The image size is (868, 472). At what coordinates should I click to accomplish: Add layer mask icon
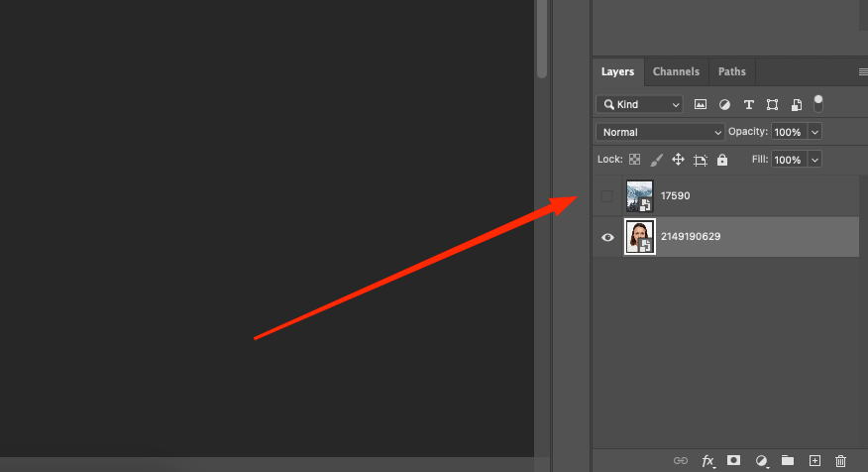pos(733,460)
